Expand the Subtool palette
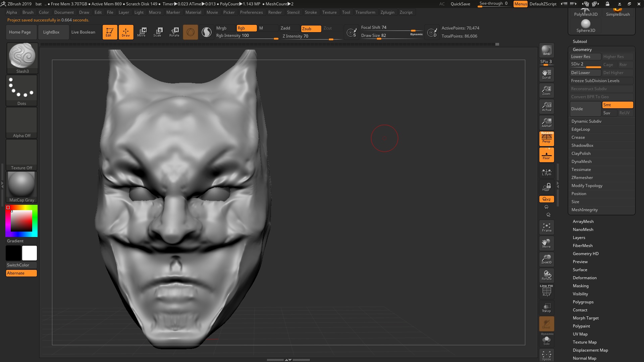 580,42
